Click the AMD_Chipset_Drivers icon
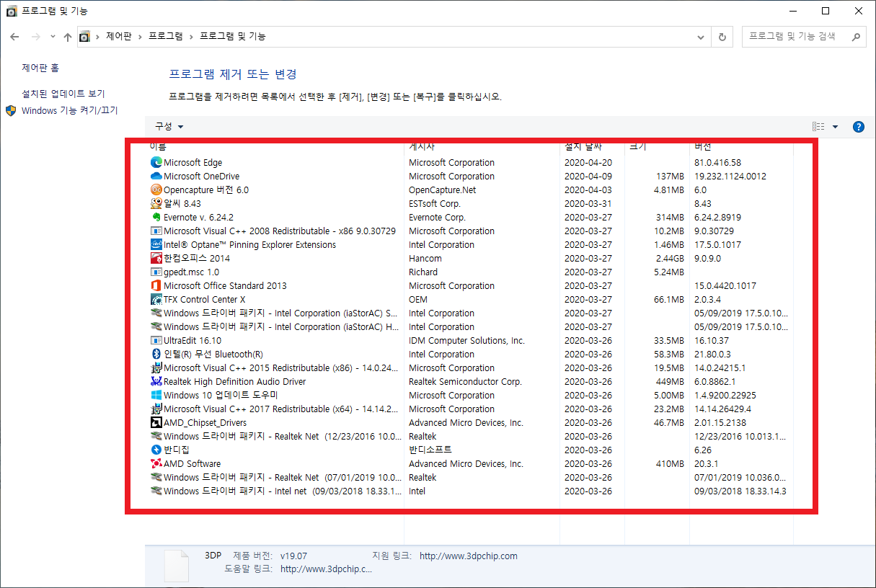 point(156,423)
